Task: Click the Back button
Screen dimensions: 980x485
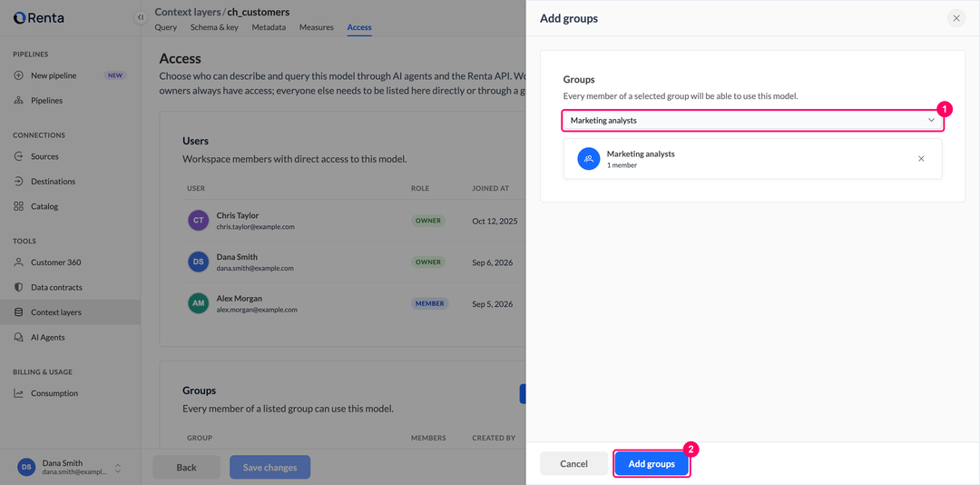Action: point(186,467)
